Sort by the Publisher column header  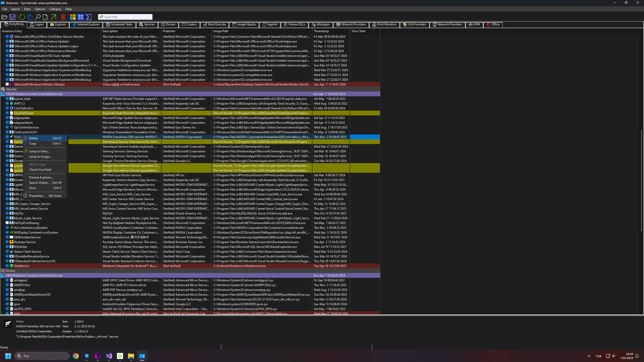point(169,31)
